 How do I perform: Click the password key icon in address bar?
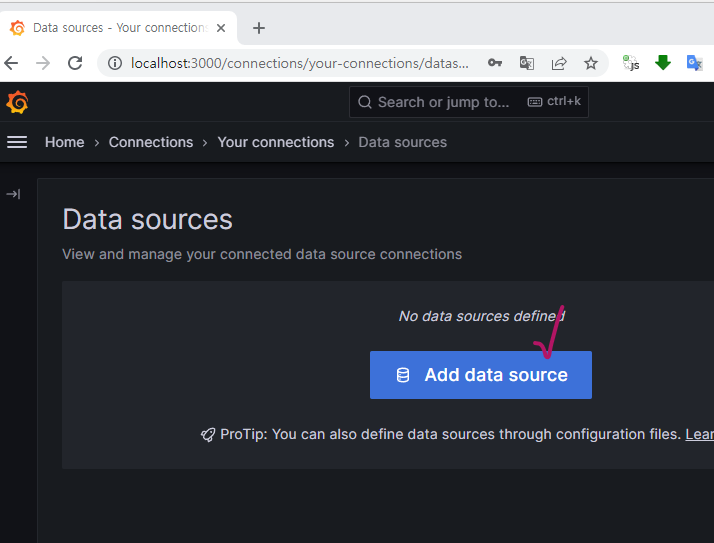click(x=494, y=63)
